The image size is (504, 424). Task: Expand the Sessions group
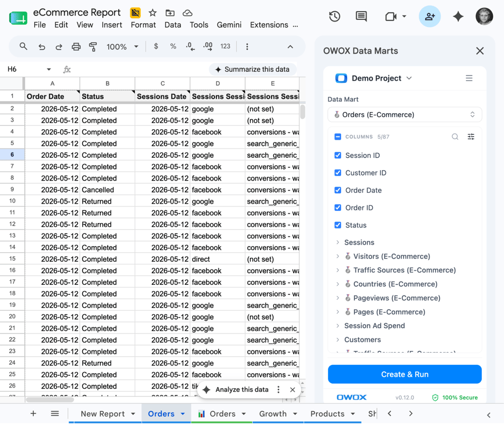pos(337,242)
